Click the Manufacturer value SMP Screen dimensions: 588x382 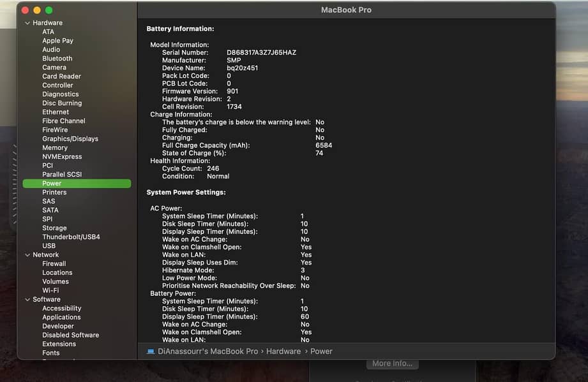click(x=234, y=61)
